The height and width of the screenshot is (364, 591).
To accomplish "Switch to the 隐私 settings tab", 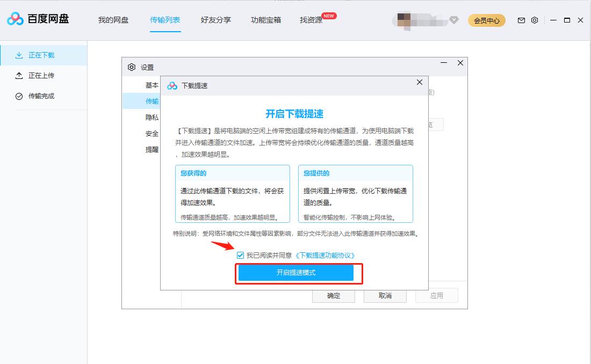I will [x=152, y=117].
